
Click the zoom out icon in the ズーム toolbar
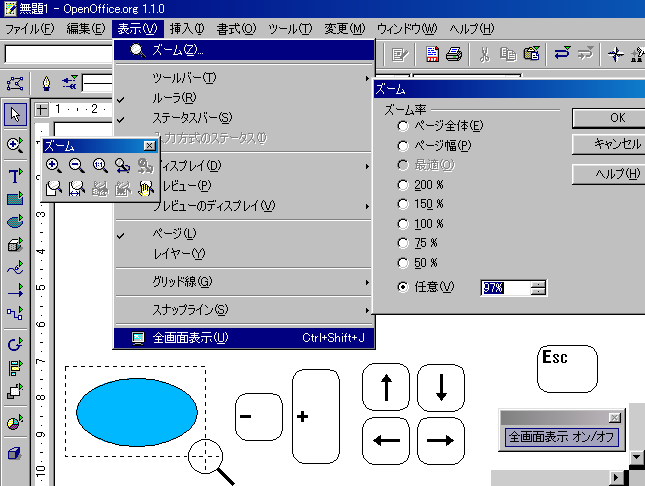tap(76, 166)
